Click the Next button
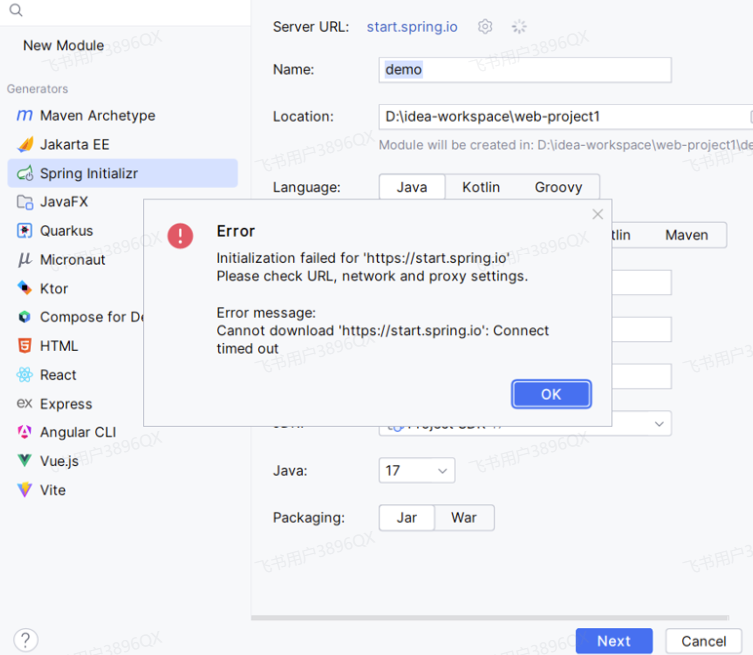 [x=614, y=641]
